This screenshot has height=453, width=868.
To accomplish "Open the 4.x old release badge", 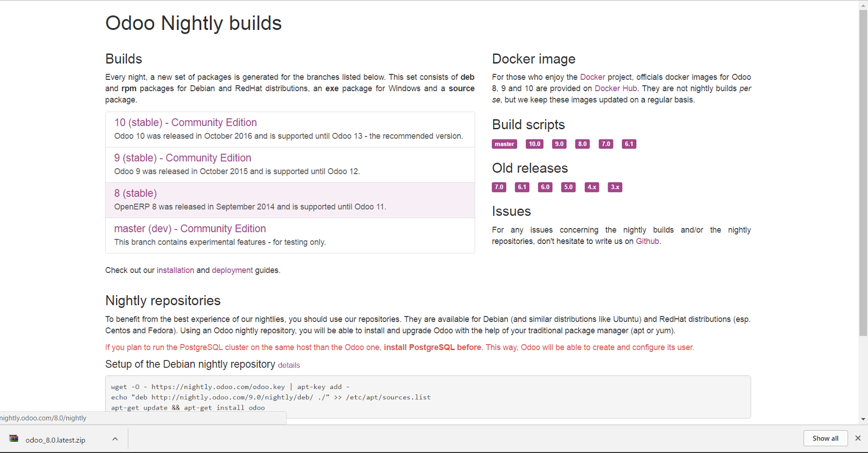I will coord(592,187).
